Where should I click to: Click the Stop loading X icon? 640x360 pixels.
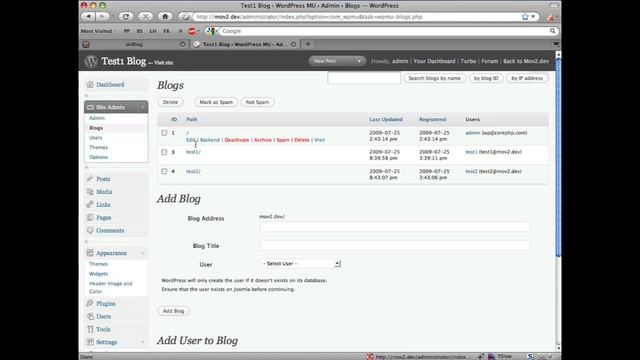(145, 17)
